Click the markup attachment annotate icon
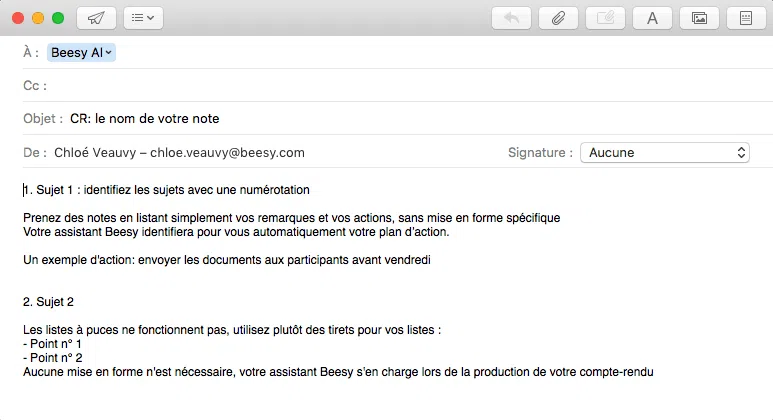This screenshot has width=773, height=420. point(605,18)
